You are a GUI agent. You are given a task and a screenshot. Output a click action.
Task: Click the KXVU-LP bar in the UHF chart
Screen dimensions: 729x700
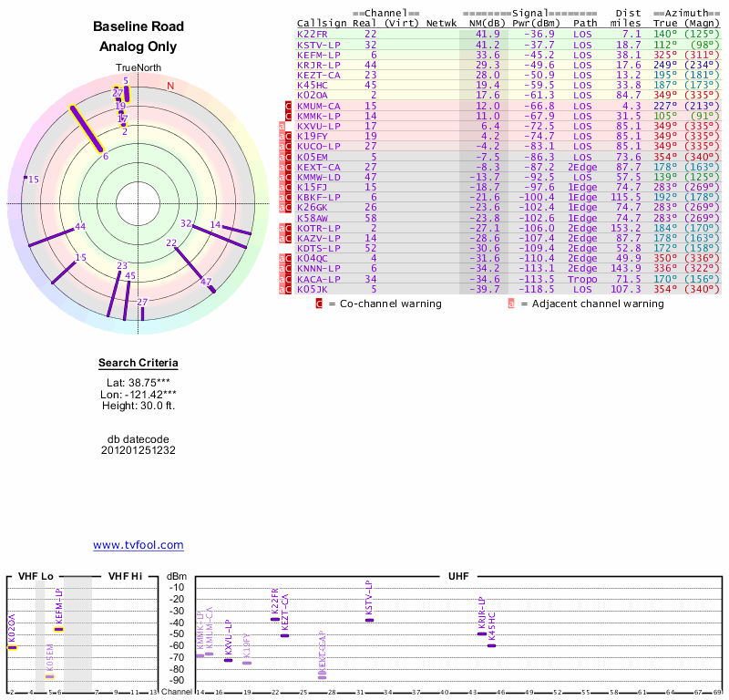229,660
